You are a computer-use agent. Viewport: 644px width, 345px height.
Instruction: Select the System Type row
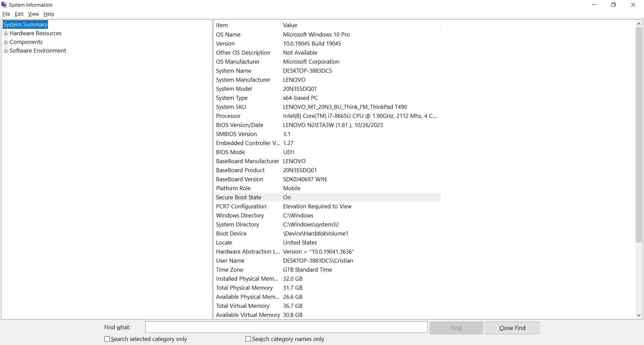(x=327, y=98)
